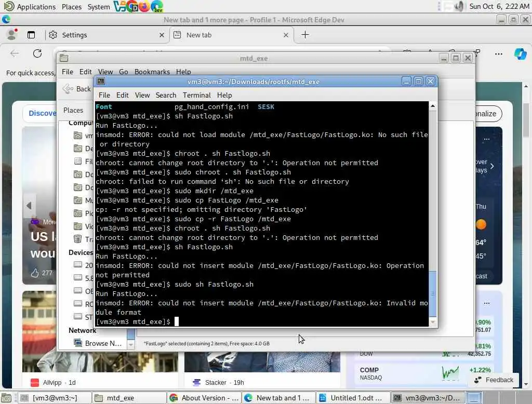This screenshot has width=532, height=404.
Task: Launch Firefox from the top panel
Action: 144,6
